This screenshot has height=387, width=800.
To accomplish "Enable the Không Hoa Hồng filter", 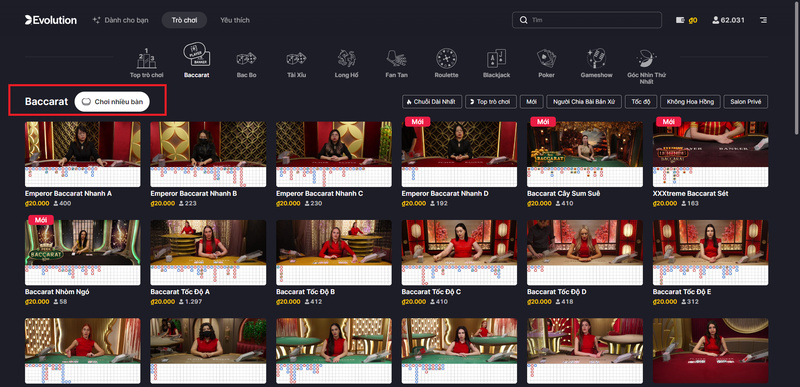I will click(x=690, y=101).
